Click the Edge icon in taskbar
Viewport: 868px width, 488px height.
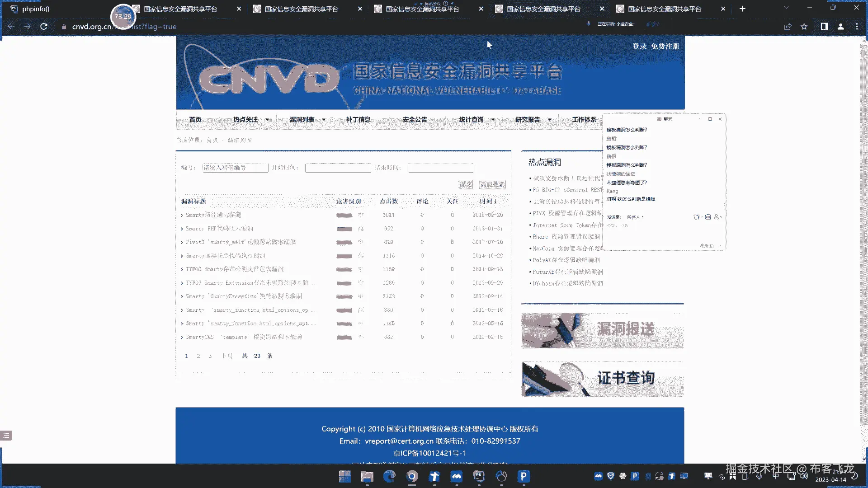389,476
